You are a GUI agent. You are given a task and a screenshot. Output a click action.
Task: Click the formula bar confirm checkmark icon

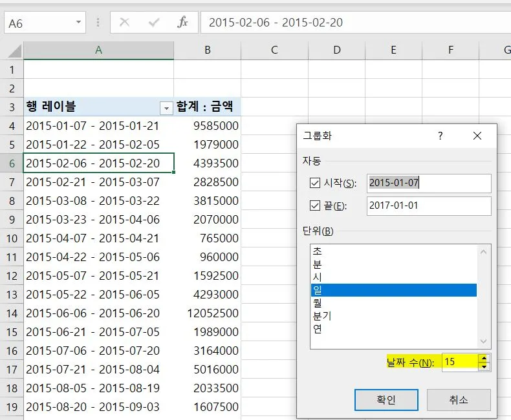coord(153,23)
